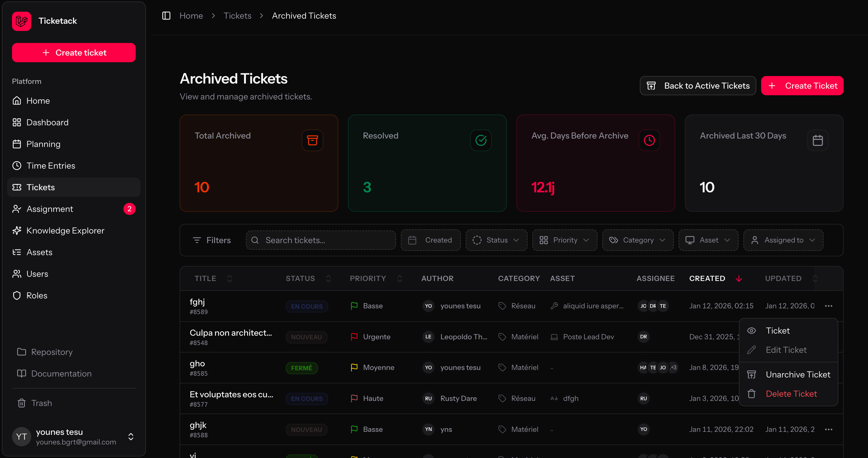Toggle the Created date sort order

[739, 278]
